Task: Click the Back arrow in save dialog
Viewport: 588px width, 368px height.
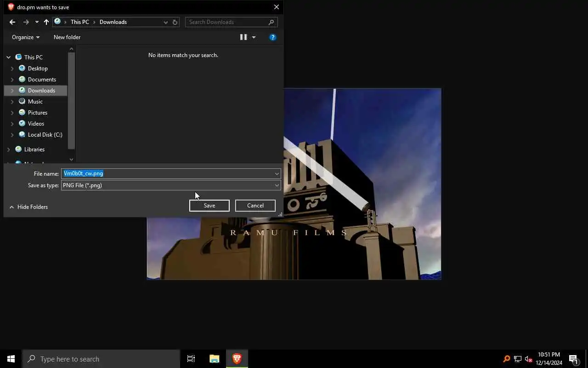Action: point(12,22)
